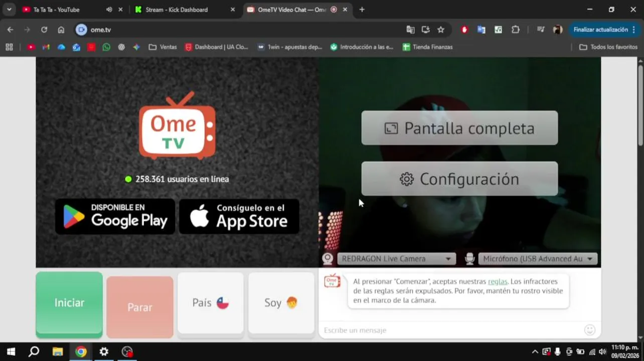Reload the ome.tv page

pos(44,30)
